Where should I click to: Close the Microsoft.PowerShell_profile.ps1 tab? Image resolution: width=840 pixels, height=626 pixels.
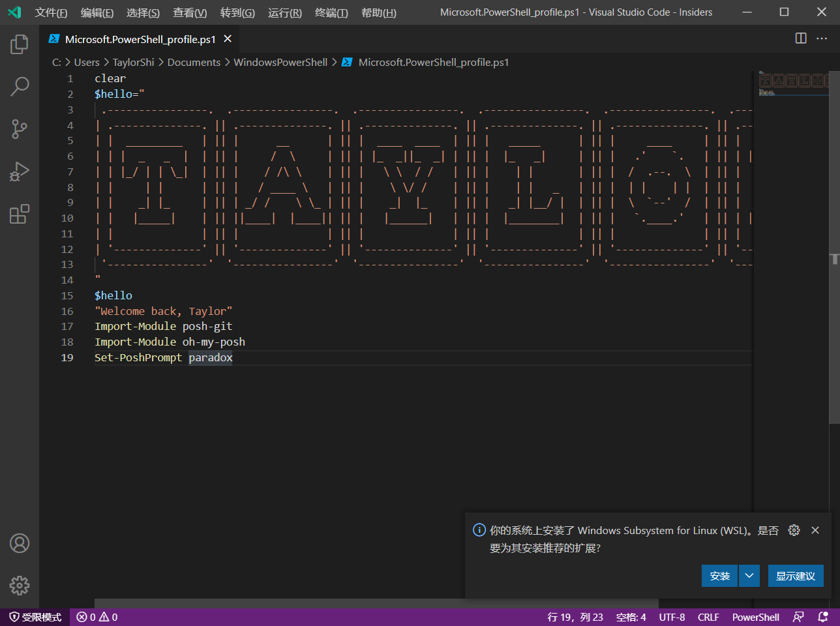pyautogui.click(x=228, y=39)
